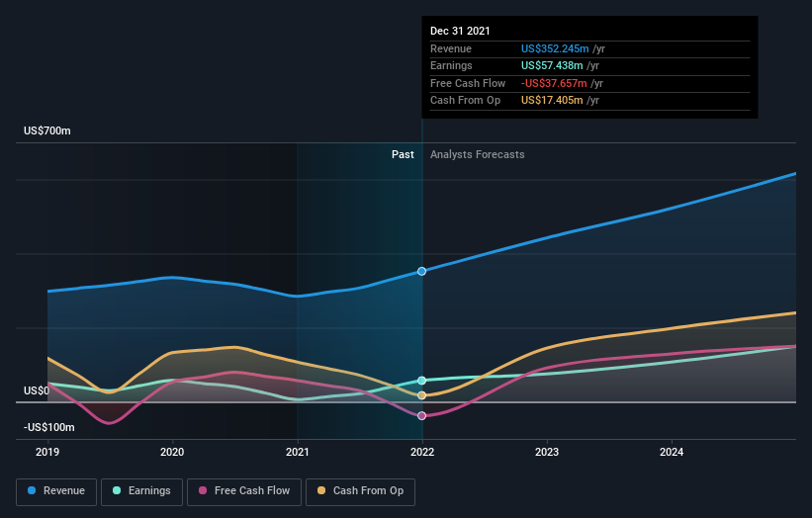812x518 pixels.
Task: Click the Analysts Forecasts label
Action: [x=478, y=154]
